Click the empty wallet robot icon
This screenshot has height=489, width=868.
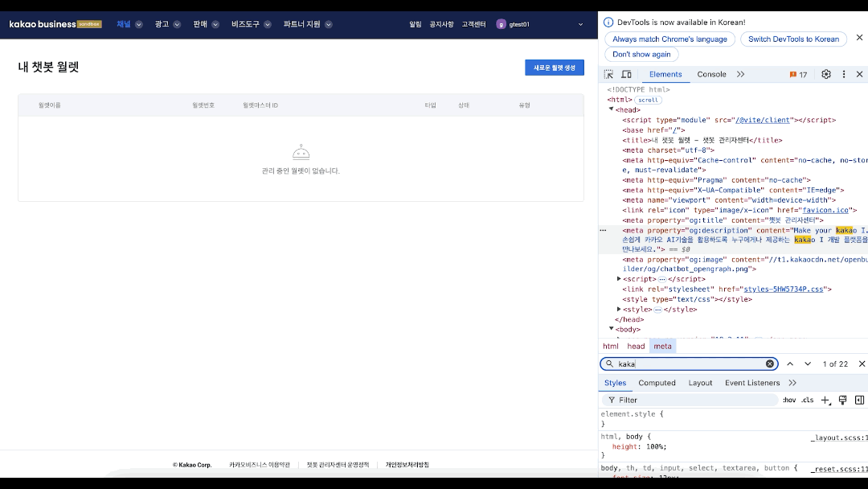tap(301, 152)
